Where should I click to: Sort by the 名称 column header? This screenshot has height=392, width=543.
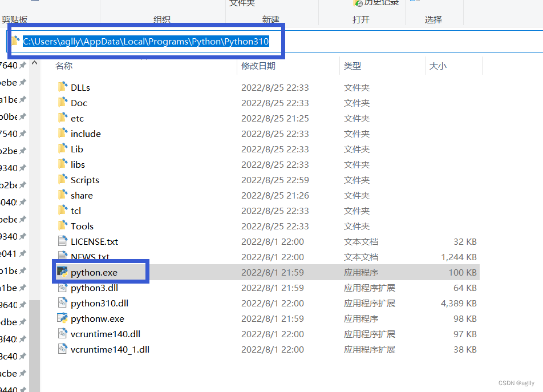coord(64,66)
